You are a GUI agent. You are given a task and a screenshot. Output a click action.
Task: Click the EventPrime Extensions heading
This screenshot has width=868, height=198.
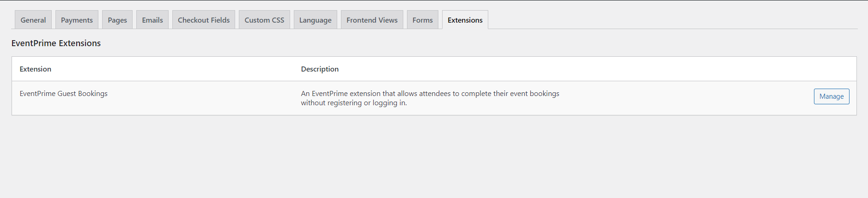point(56,43)
